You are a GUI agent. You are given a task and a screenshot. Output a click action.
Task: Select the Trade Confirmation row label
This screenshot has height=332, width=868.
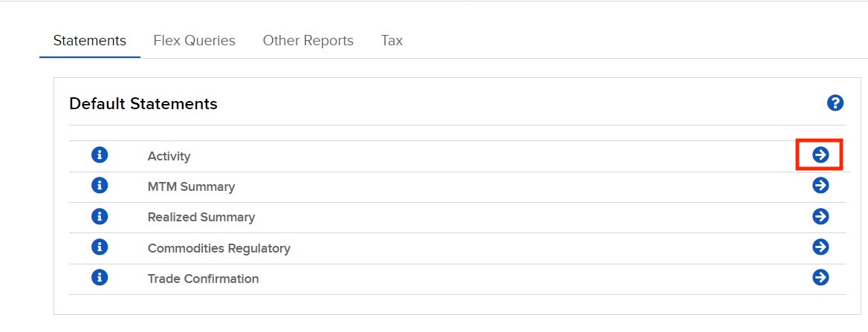click(203, 279)
